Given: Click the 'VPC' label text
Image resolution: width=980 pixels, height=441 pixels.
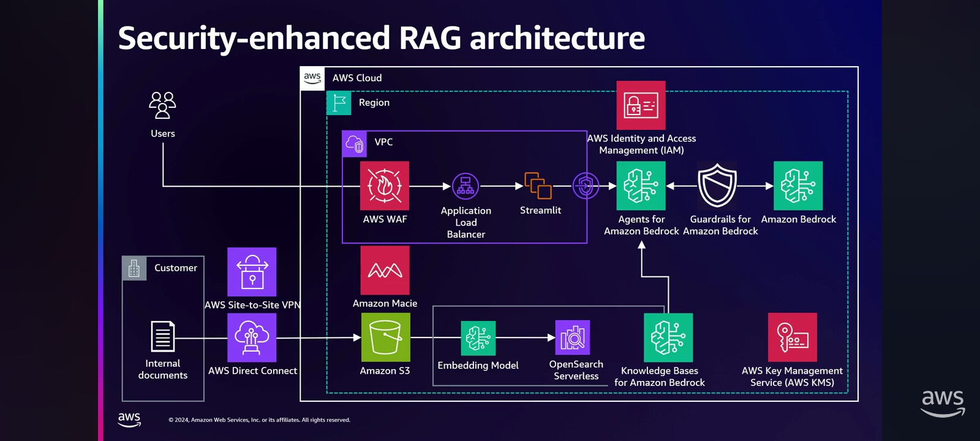Looking at the screenshot, I should tap(383, 142).
